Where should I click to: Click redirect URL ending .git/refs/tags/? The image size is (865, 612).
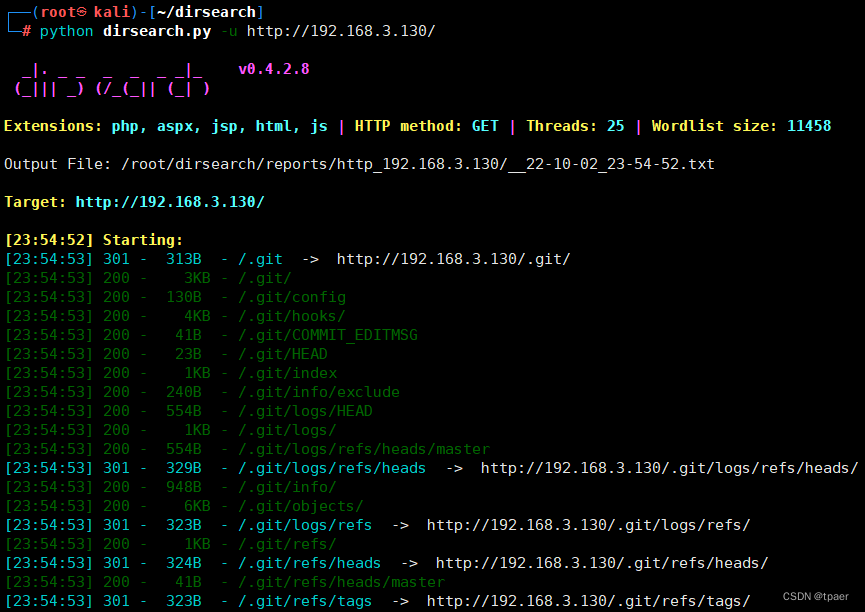click(x=588, y=601)
